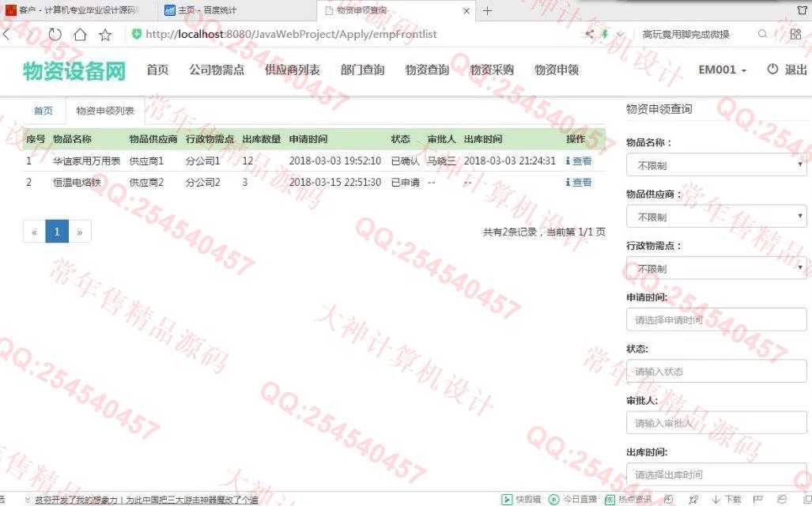Open 物资采购 in the navigation
Screen dimensions: 812x506
pos(492,70)
